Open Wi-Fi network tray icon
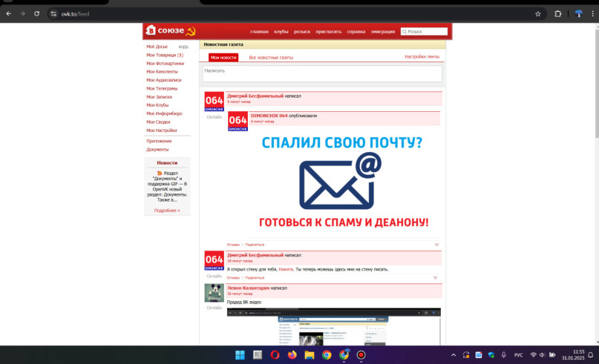 click(533, 355)
